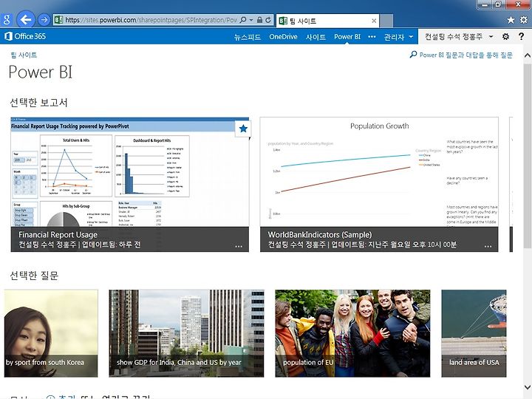Click the Office 365 logo
Screen dimensions: 532x399
pos(25,36)
